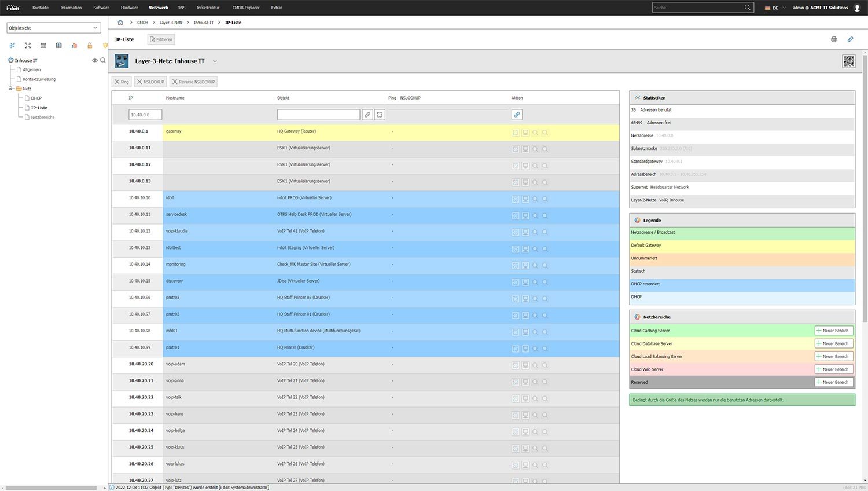Click Neuer Bereich for Cloud Database Server

(834, 343)
